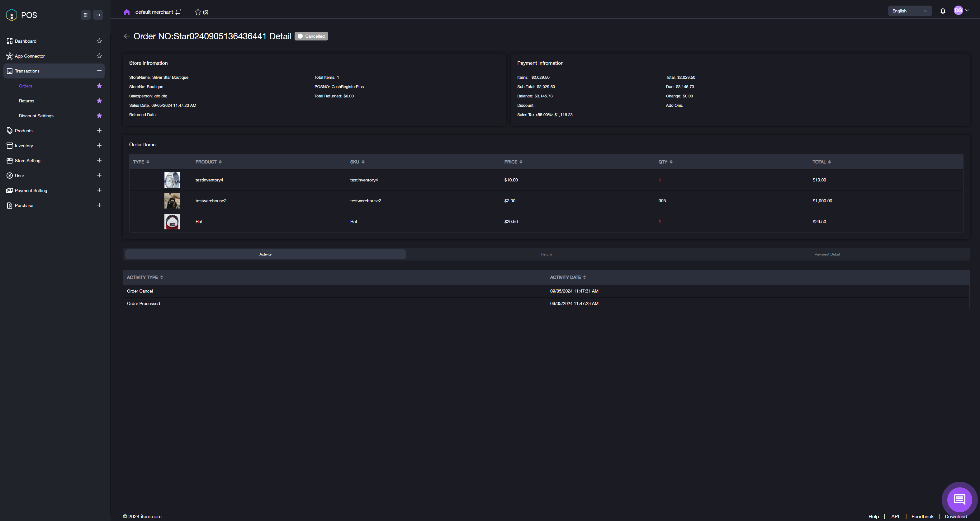The width and height of the screenshot is (980, 521).
Task: Click the apps grid icon in sidebar header
Action: pos(86,15)
